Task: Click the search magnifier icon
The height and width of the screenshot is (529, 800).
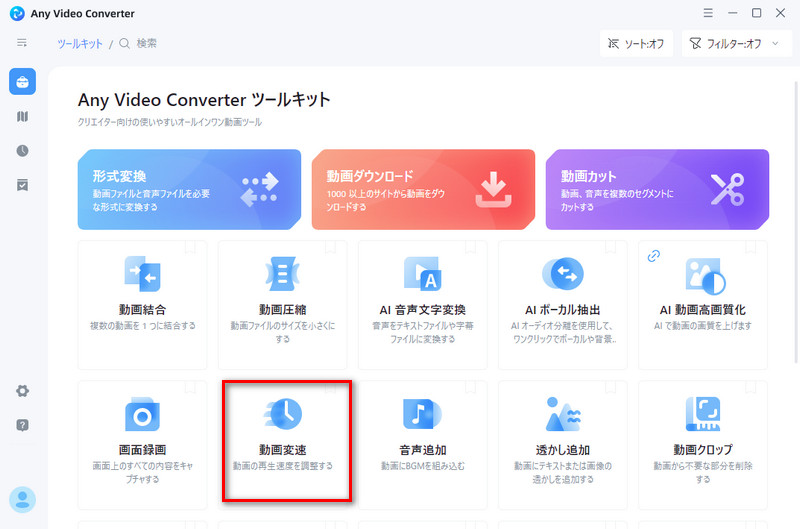Action: click(124, 43)
